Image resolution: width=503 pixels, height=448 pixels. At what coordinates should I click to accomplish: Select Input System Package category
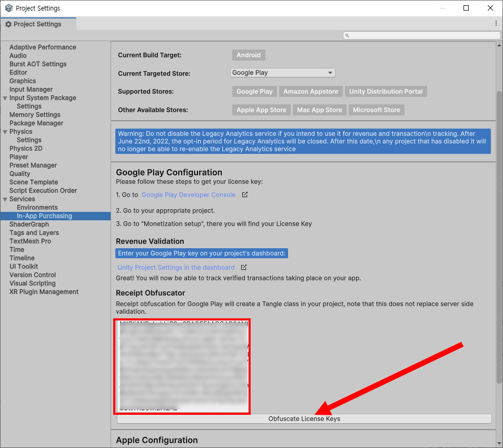pos(43,98)
